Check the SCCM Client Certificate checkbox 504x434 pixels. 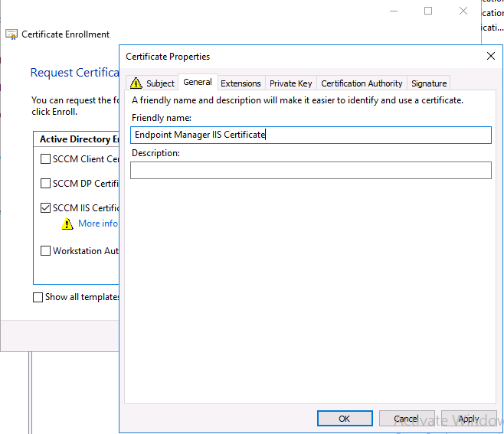(45, 159)
